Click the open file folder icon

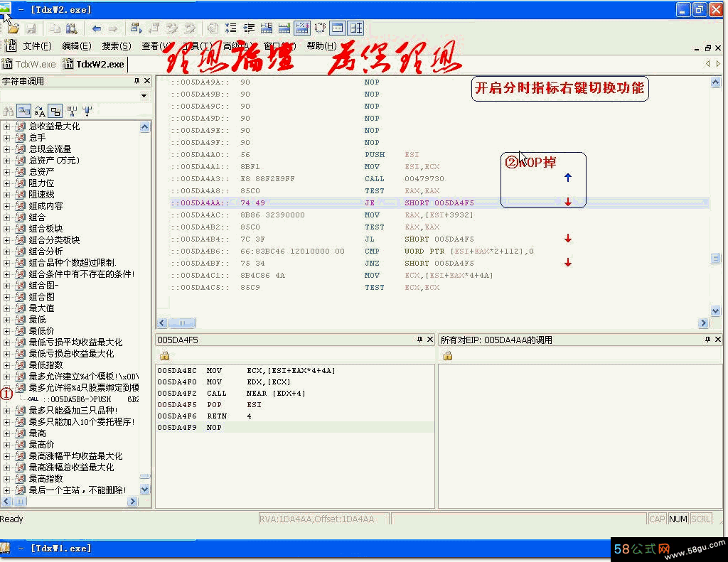coord(14,28)
